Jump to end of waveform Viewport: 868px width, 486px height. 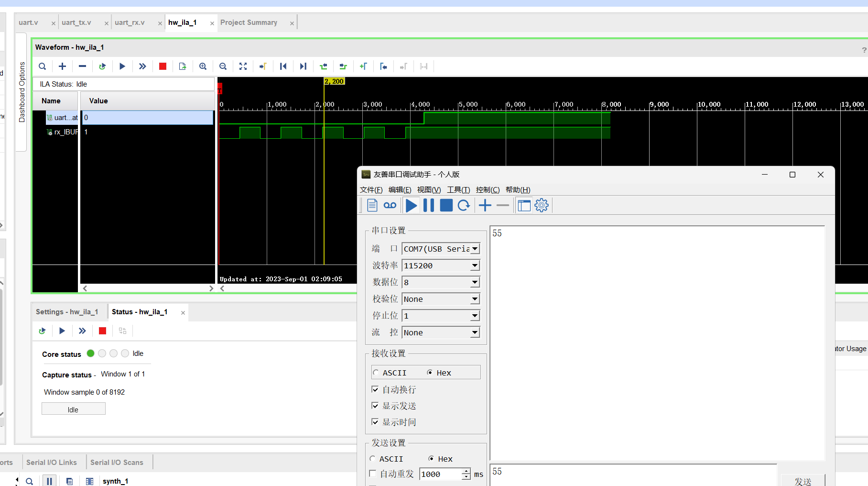coord(303,66)
